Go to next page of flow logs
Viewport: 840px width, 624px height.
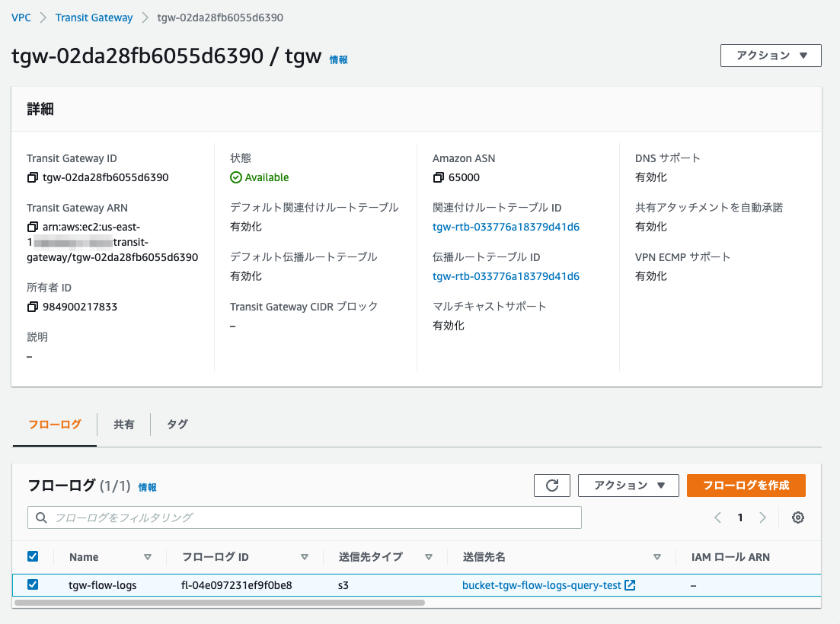point(763,517)
